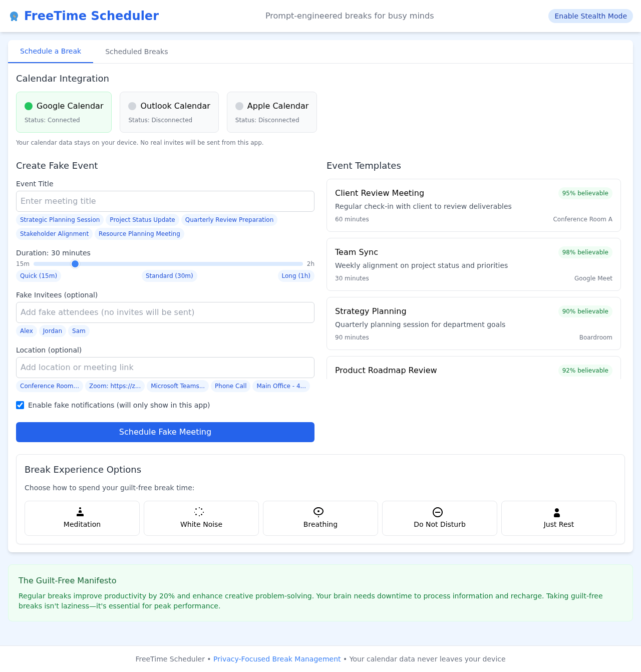Click the Outlook Calendar status dot
The width and height of the screenshot is (641, 672).
tap(132, 106)
